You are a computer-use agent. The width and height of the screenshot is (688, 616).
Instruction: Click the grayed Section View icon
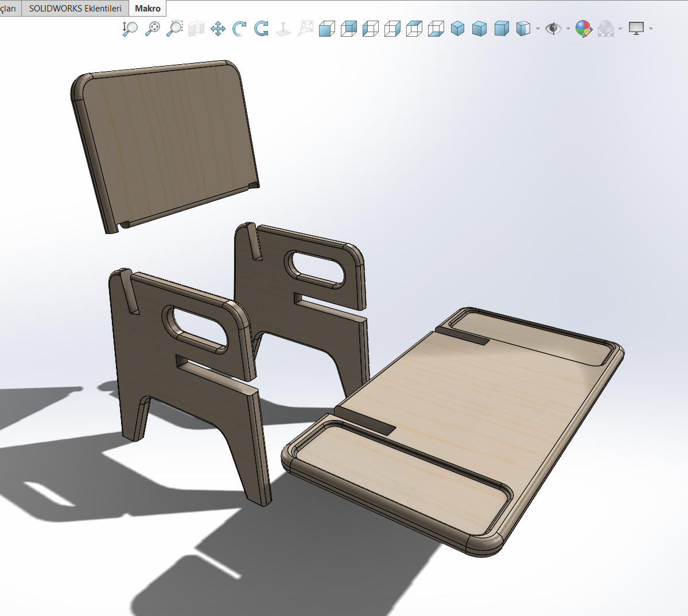click(196, 29)
